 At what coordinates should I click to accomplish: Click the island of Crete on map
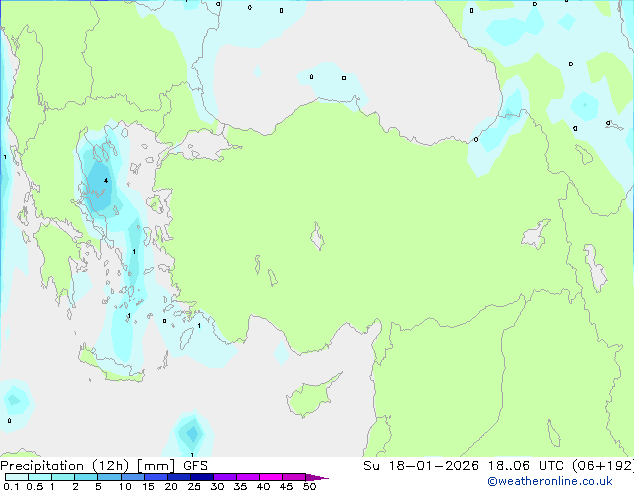pyautogui.click(x=111, y=366)
